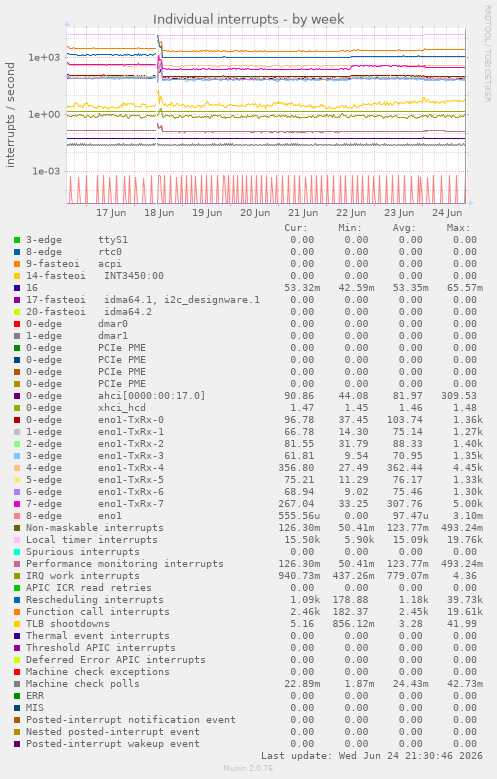Click the yellow TLB shootdowns swatch
This screenshot has width=497, height=779.
17,624
